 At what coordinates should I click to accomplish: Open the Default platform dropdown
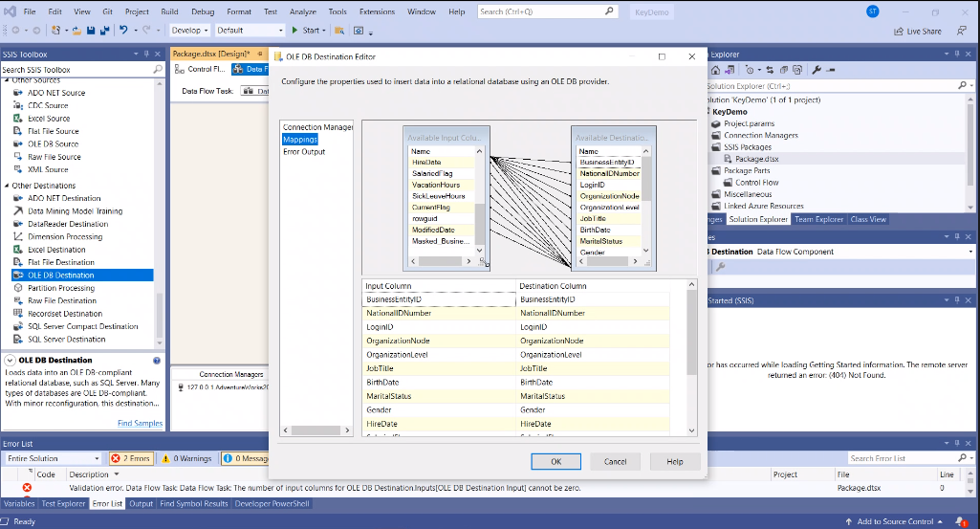(x=250, y=30)
